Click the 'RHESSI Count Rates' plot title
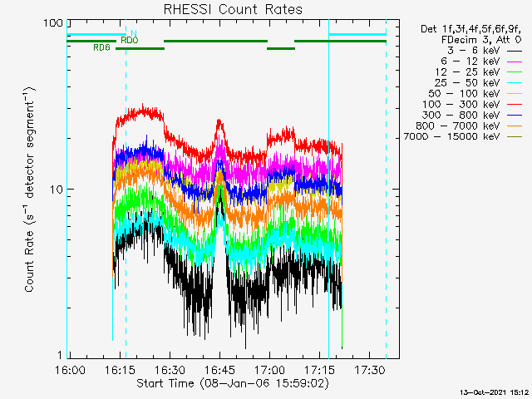The height and width of the screenshot is (399, 532). pos(233,9)
